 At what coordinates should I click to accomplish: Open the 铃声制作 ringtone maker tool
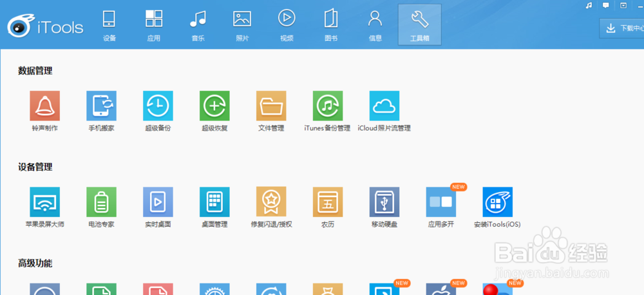pos(45,106)
